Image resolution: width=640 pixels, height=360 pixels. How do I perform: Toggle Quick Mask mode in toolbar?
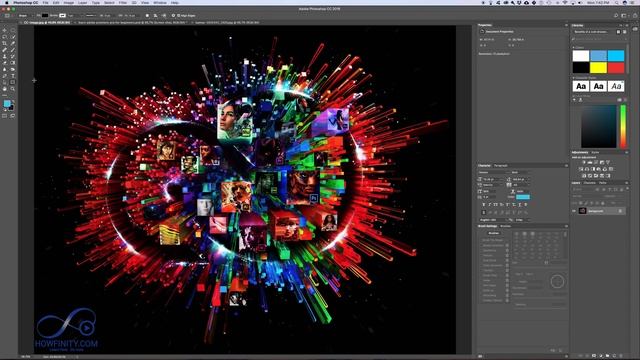[x=4, y=116]
